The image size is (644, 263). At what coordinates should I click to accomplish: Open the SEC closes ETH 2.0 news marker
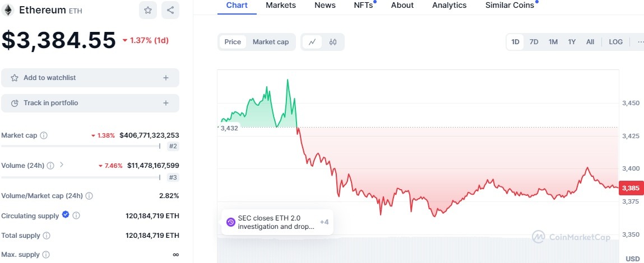[271, 222]
